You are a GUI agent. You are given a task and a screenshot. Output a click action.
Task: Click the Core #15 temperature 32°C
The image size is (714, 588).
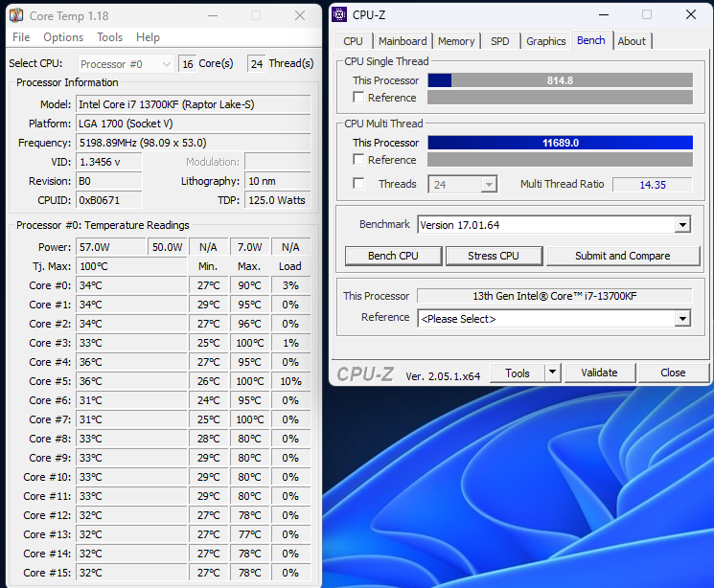[131, 572]
